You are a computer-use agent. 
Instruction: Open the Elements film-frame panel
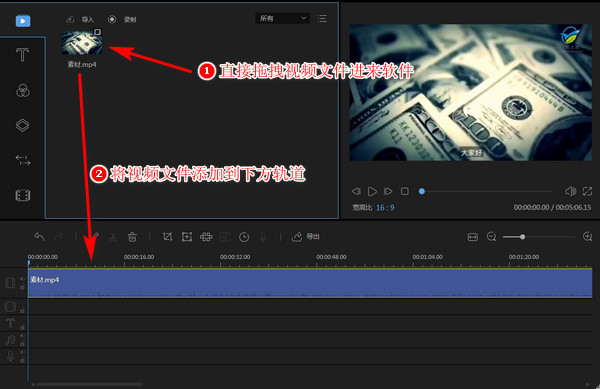click(23, 195)
